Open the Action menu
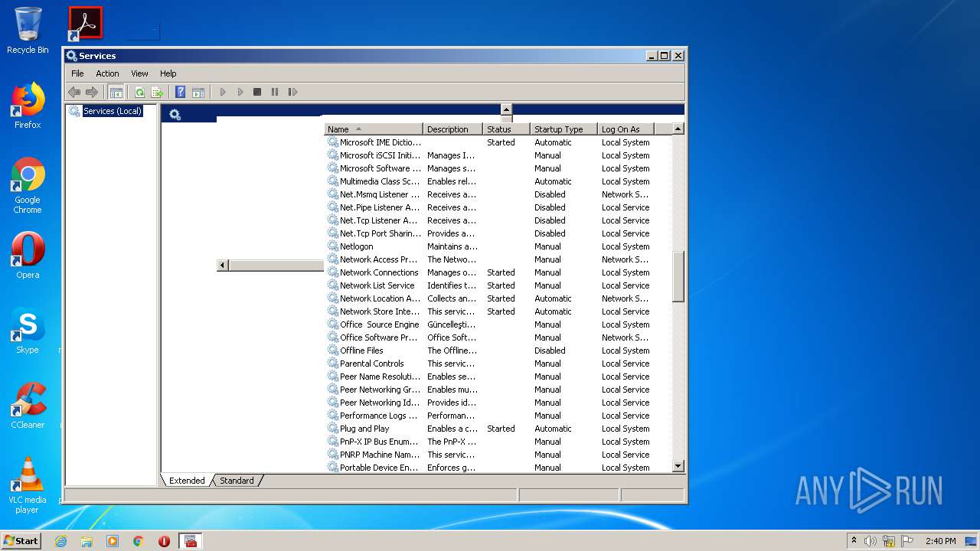 tap(107, 73)
